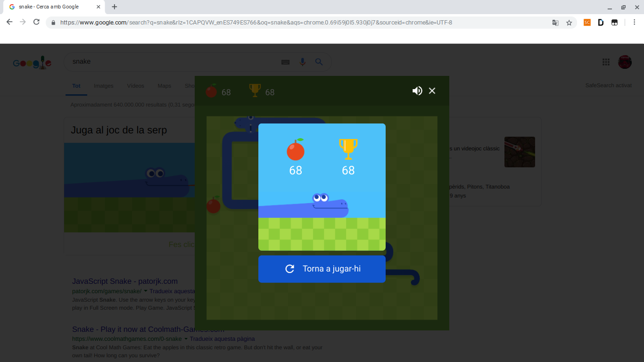Image resolution: width=644 pixels, height=362 pixels.
Task: Reload the current page
Action: (36, 22)
